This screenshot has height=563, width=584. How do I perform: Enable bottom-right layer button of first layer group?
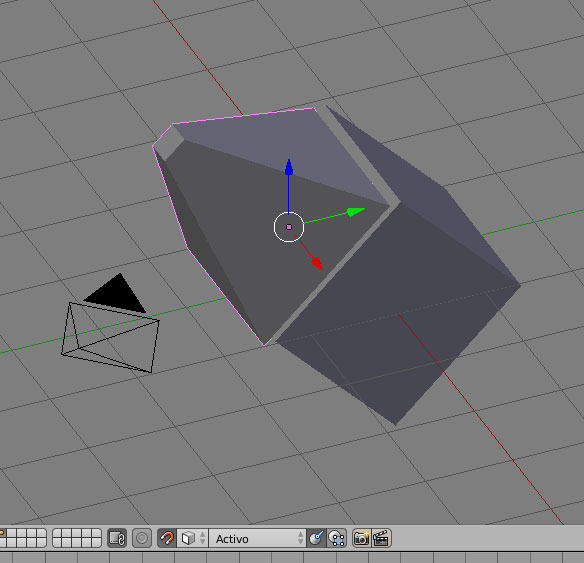click(41, 543)
